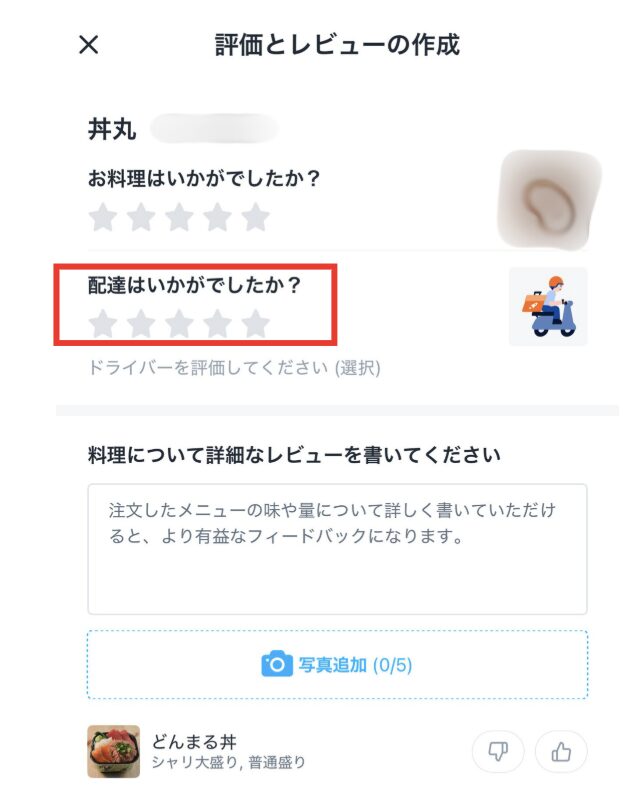Rate the food five stars
The width and height of the screenshot is (626, 794).
pos(255,217)
